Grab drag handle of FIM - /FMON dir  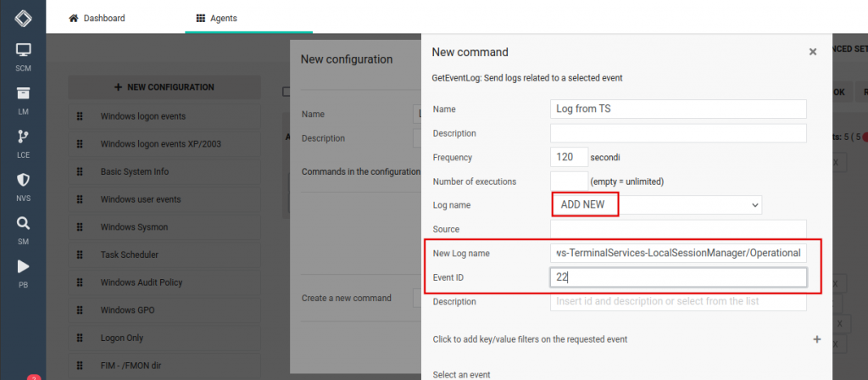point(80,366)
